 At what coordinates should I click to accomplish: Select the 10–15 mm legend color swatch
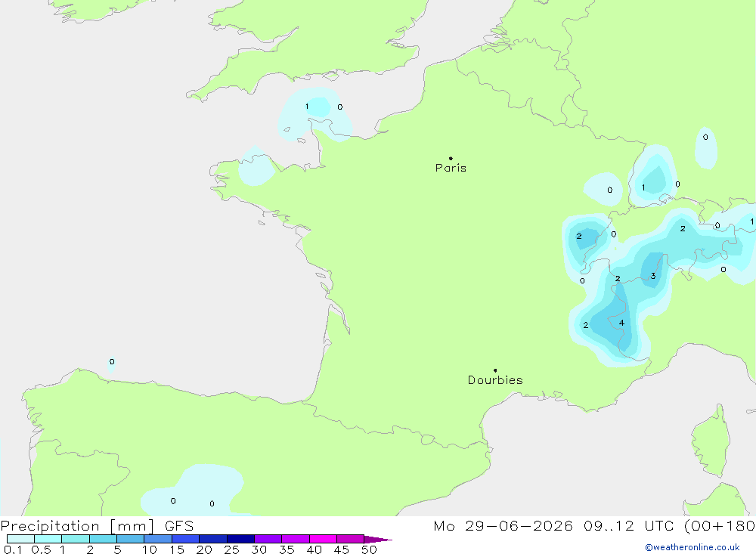click(158, 539)
